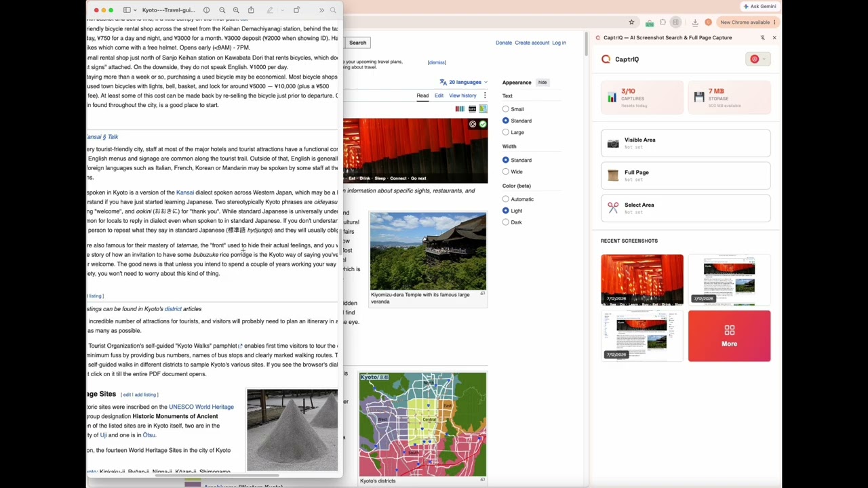Toggle the Chrome side panel icon

[x=675, y=22]
